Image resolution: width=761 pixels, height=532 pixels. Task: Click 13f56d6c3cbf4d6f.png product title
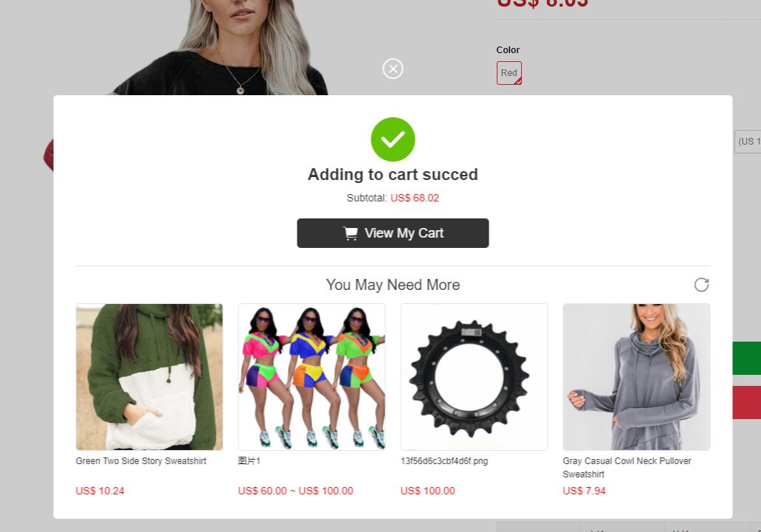[444, 460]
